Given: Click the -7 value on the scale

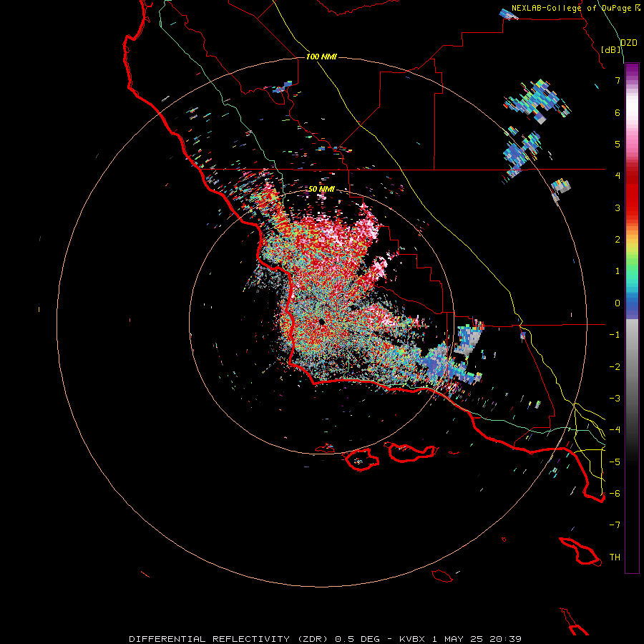Looking at the screenshot, I should point(615,525).
